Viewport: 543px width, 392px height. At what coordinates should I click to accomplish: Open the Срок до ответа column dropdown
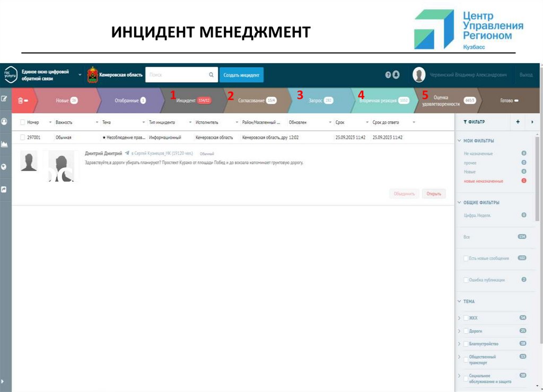pyautogui.click(x=414, y=122)
